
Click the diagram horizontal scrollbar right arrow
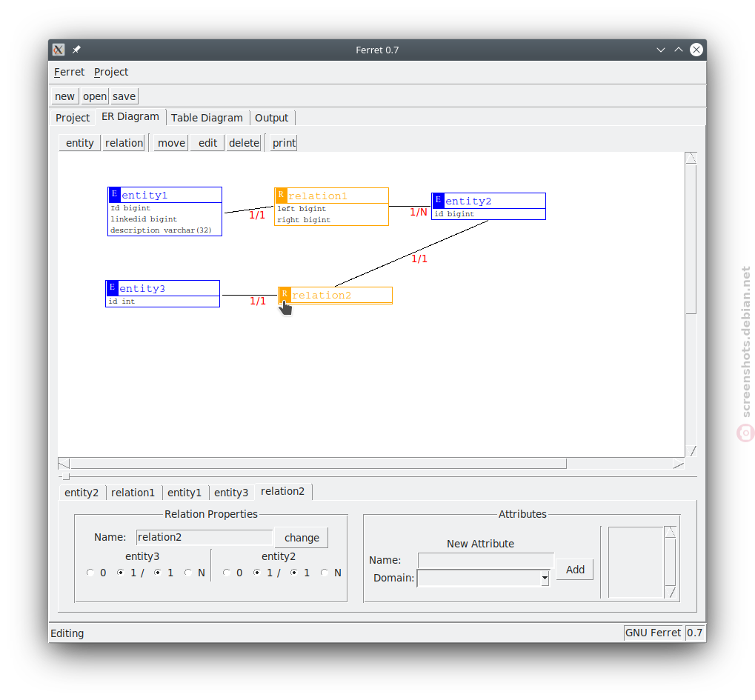[x=679, y=464]
